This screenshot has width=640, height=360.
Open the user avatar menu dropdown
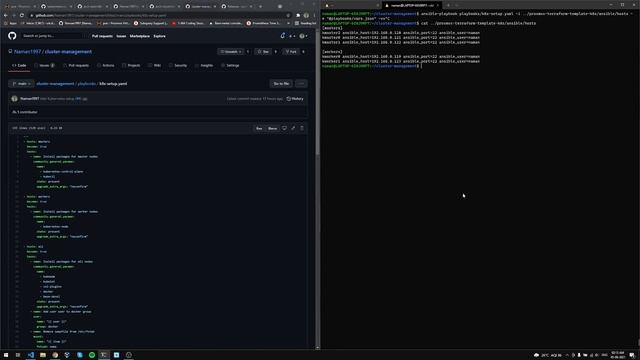303,36
